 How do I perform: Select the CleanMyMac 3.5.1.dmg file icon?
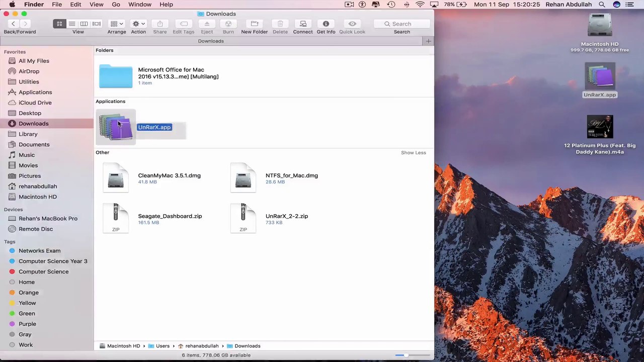tap(116, 178)
